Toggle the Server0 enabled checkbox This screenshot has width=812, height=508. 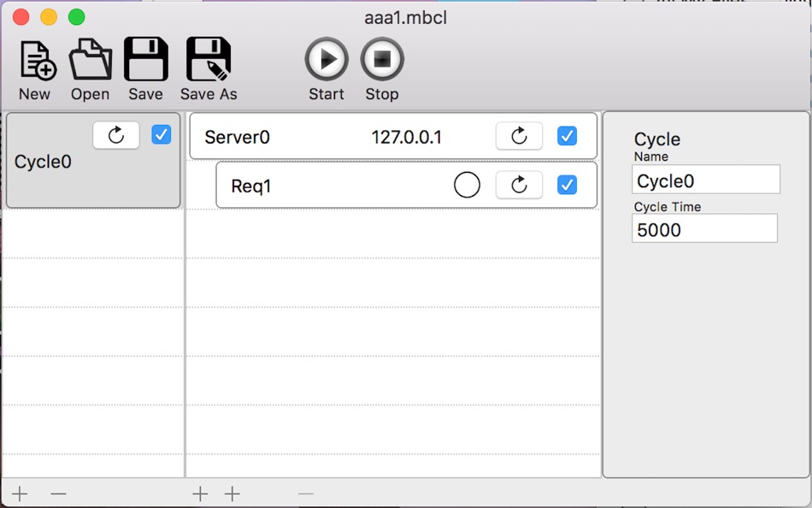click(x=567, y=136)
